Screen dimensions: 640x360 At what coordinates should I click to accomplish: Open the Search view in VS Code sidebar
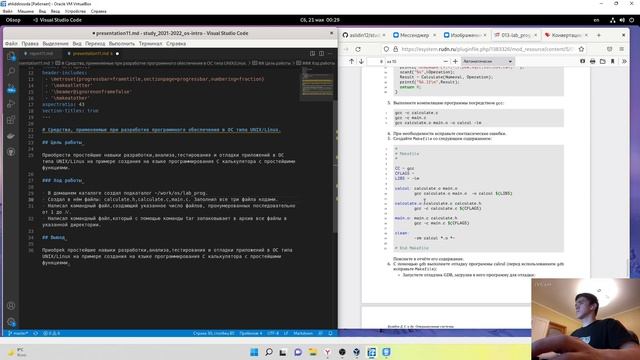pyautogui.click(x=11, y=72)
